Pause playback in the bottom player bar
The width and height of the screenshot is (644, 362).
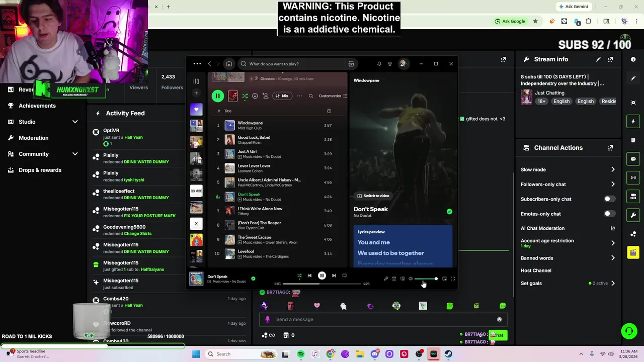322,276
